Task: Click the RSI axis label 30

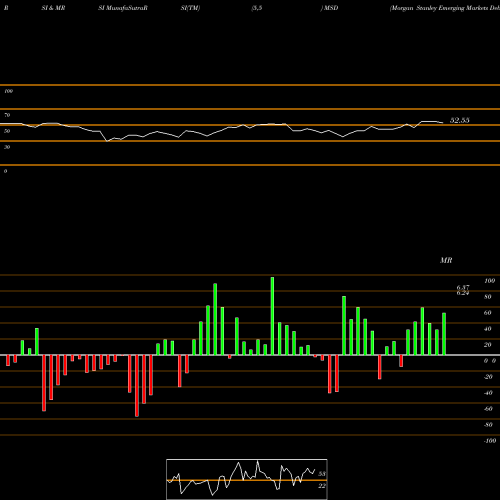Action: pos(7,147)
